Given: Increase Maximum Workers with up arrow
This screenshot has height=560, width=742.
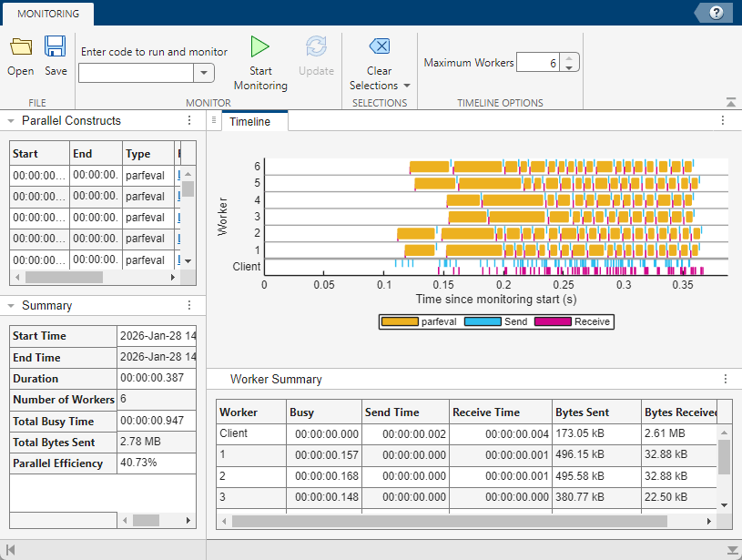Looking at the screenshot, I should (x=570, y=58).
